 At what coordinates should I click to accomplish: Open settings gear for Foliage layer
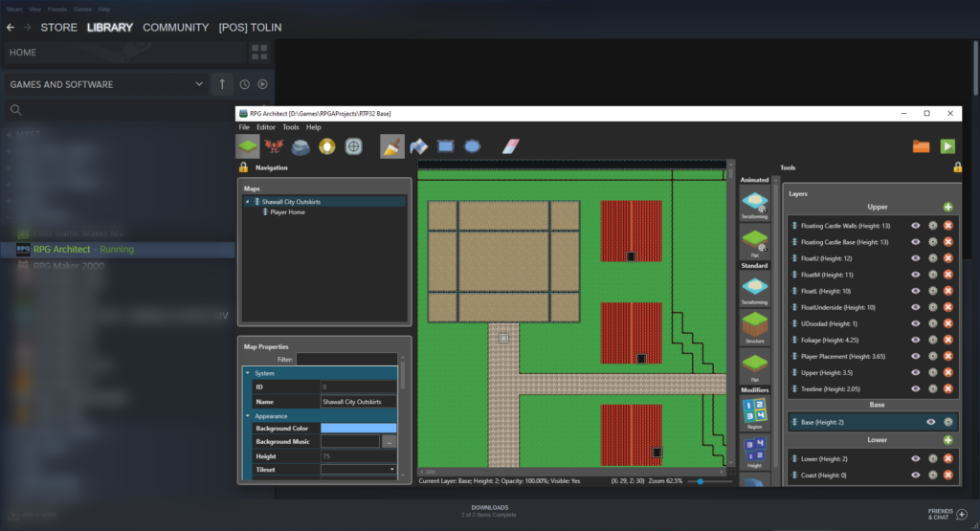(x=932, y=340)
